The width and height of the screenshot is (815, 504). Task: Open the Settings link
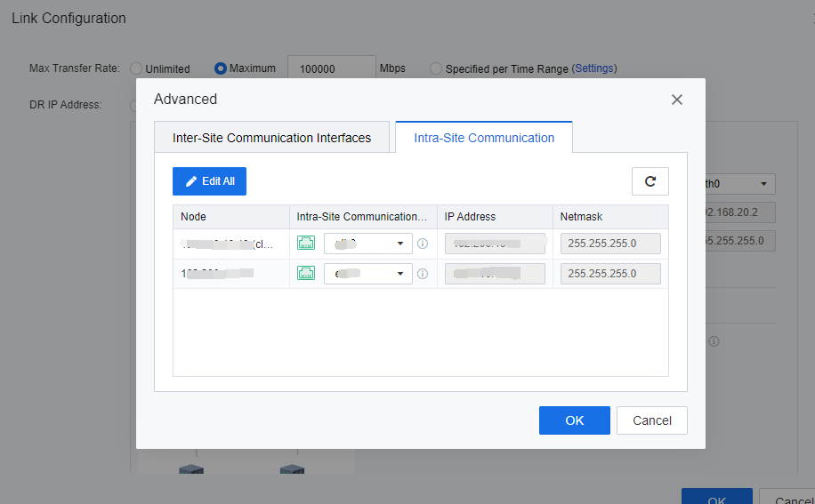tap(593, 68)
